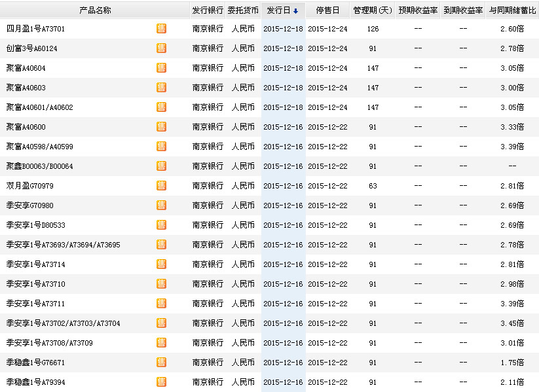Open product 聚富A40604
The height and width of the screenshot is (392, 539).
26,68
